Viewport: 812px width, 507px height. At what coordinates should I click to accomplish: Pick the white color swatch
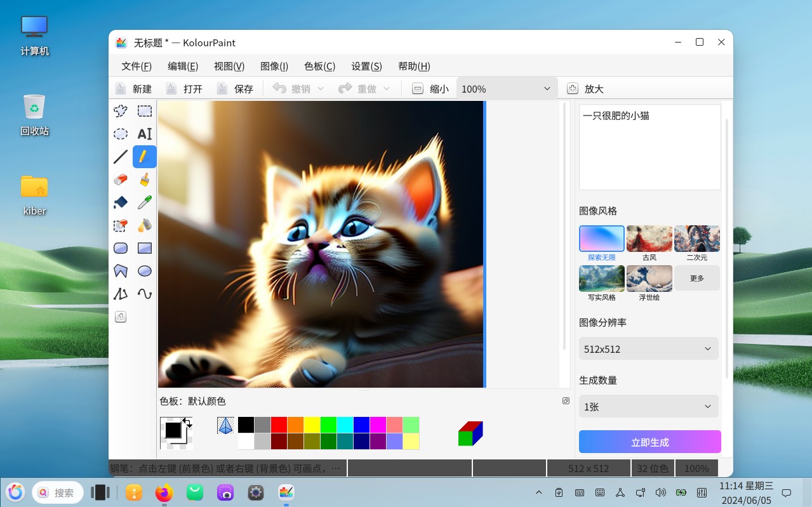pos(246,441)
